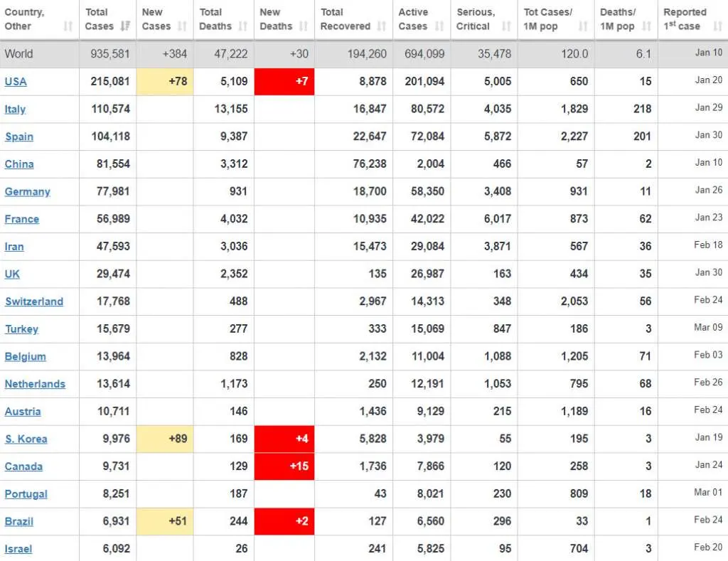Click Brazil yellow new cases cell
This screenshot has height=561, width=728.
164,521
